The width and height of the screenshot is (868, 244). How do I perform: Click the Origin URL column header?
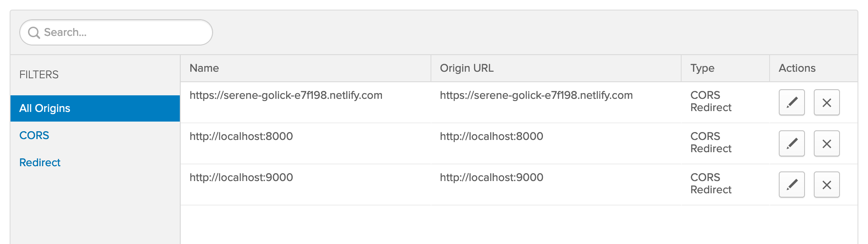[466, 68]
